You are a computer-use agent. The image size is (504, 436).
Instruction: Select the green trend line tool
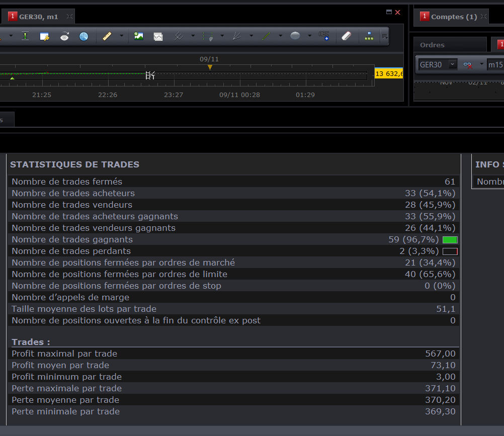point(266,36)
